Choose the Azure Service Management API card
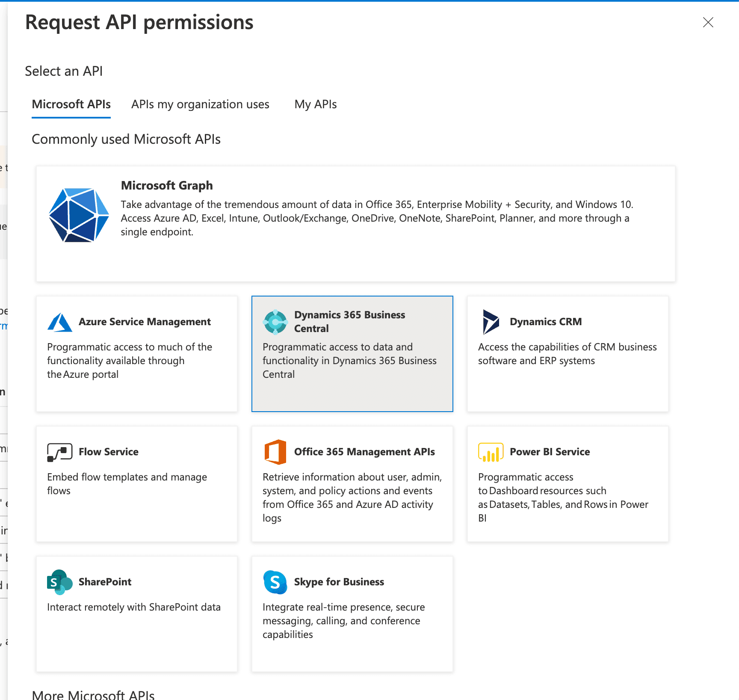Screen dimensions: 739x700 136,354
